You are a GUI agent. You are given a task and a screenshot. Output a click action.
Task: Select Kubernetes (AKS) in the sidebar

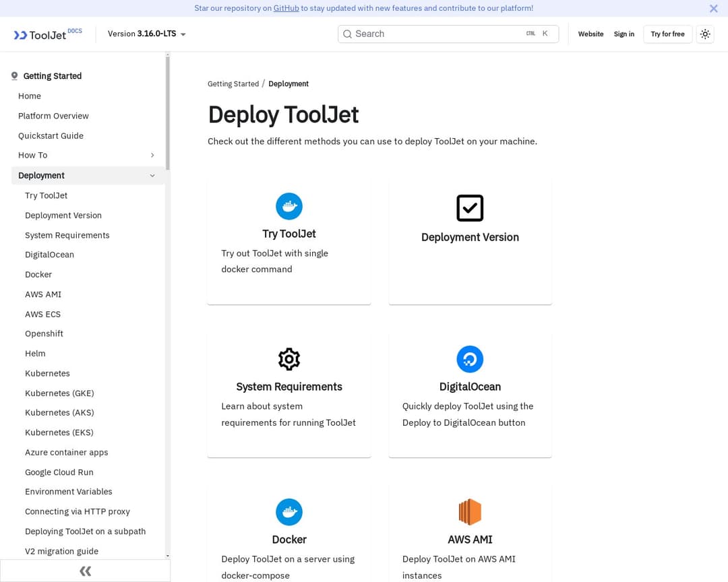tap(59, 413)
